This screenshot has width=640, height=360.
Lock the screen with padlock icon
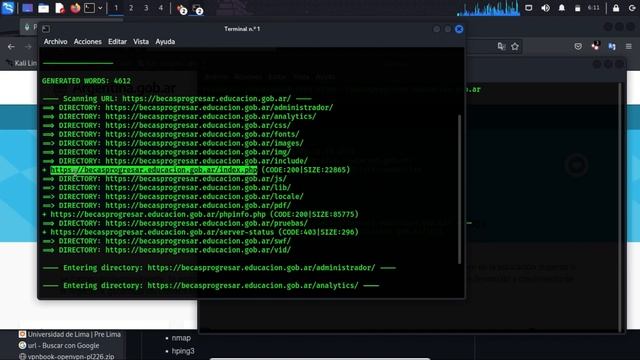[x=616, y=8]
